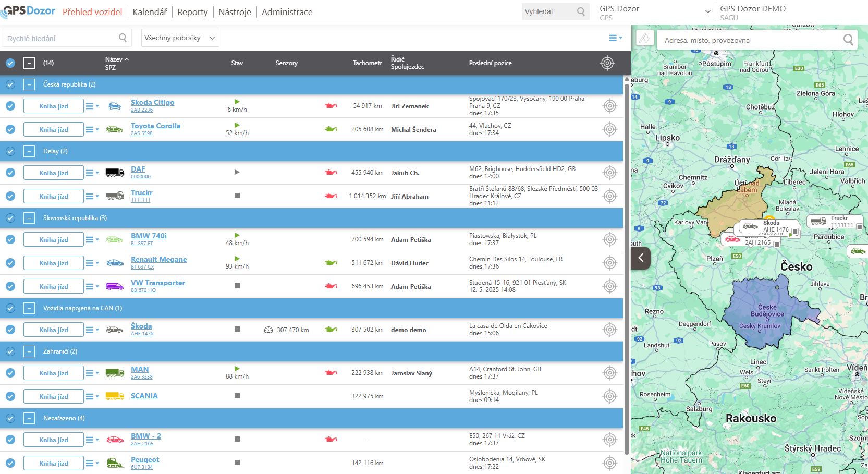868x474 pixels.
Task: Open the Všechny pobočky dropdown
Action: (x=179, y=38)
